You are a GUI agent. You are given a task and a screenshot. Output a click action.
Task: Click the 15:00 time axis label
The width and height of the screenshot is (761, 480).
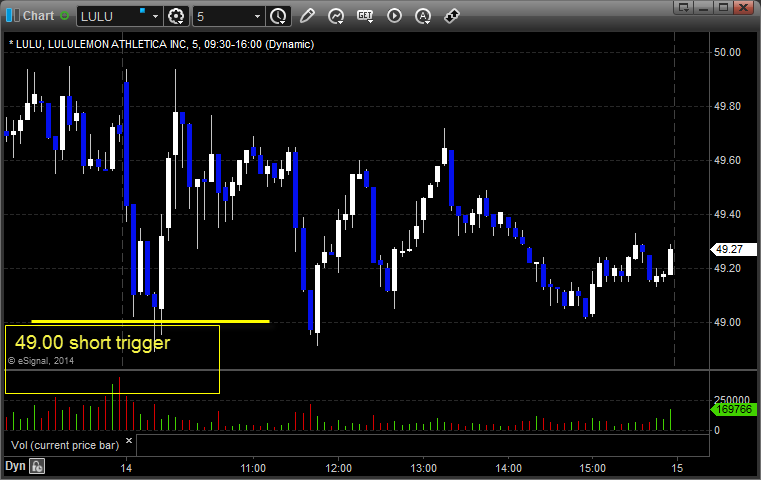[593, 468]
